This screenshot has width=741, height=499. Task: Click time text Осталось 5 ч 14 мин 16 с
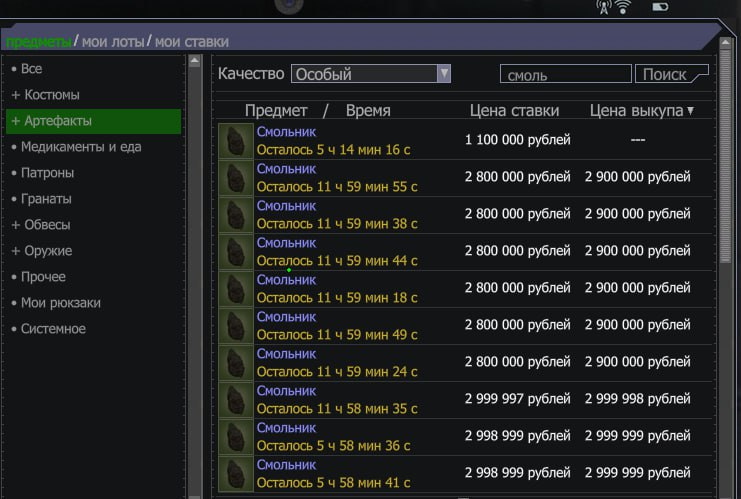tap(333, 150)
